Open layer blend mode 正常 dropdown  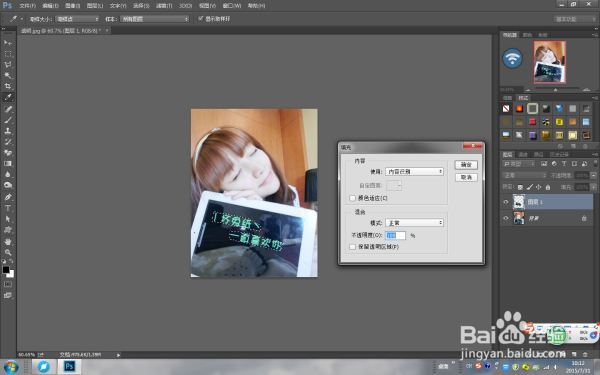[x=524, y=175]
